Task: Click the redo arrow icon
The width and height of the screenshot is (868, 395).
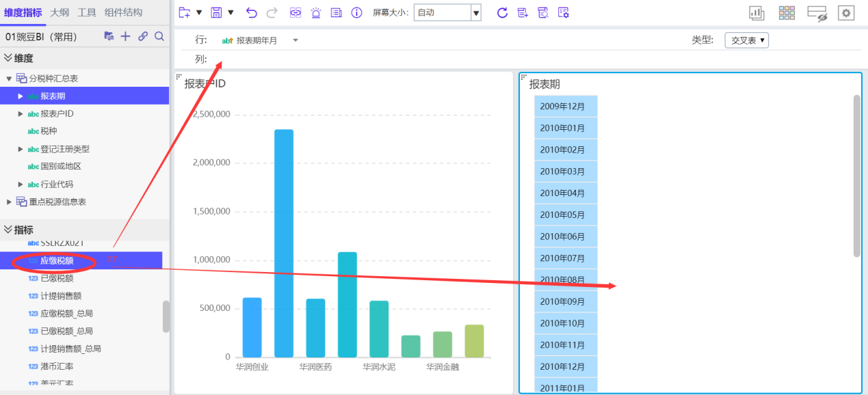Action: [272, 12]
